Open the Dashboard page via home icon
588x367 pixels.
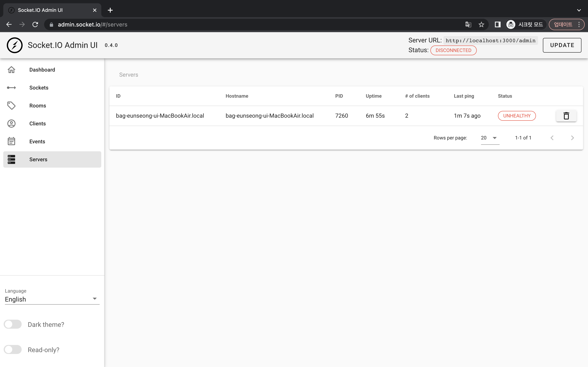[x=11, y=70]
